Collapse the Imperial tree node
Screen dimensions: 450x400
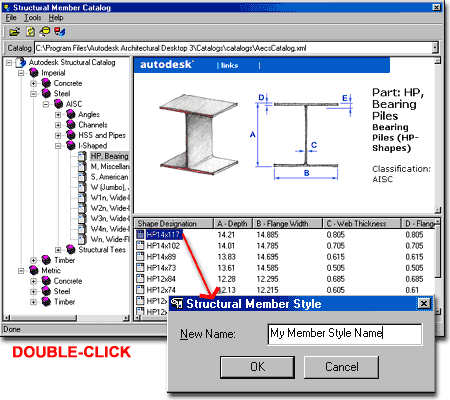coord(21,73)
